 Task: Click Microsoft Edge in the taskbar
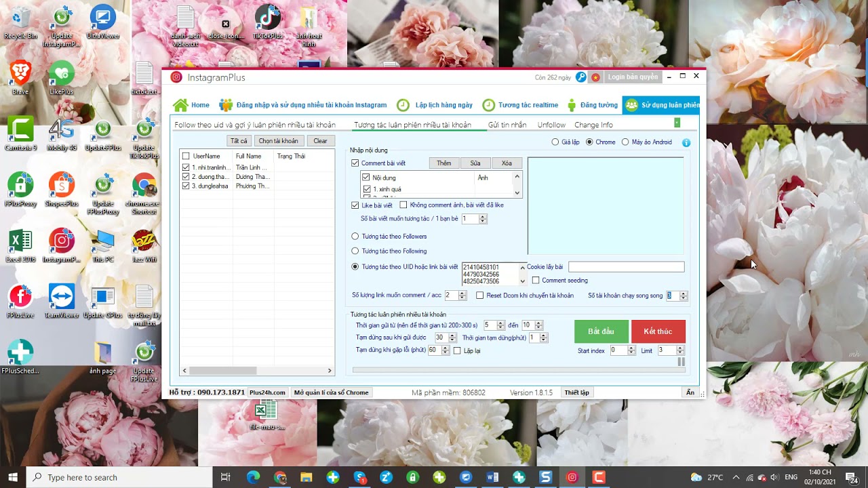(253, 477)
